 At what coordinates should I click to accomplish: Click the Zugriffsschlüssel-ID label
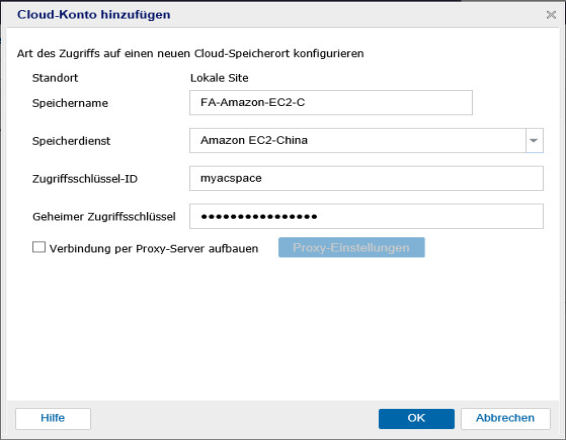85,179
